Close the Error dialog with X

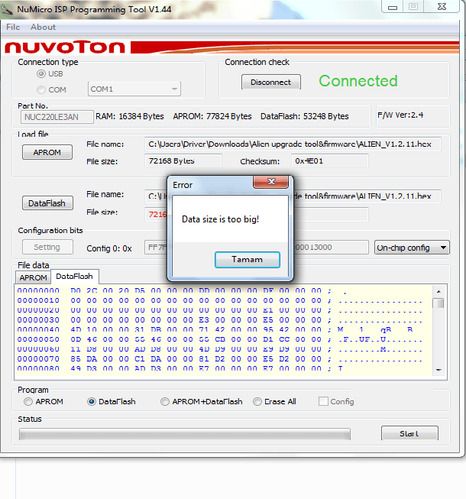click(x=271, y=182)
